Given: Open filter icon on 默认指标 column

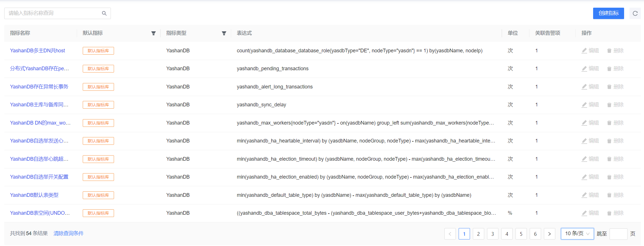Looking at the screenshot, I should point(154,33).
